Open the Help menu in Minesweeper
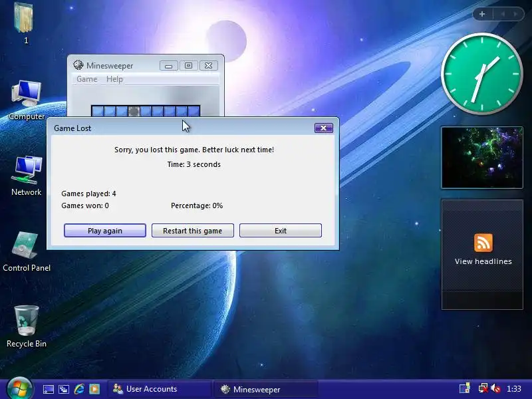 (114, 79)
